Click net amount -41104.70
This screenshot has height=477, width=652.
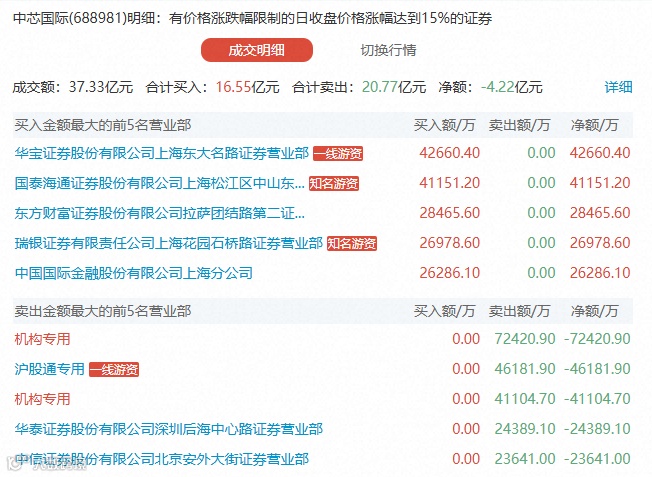pos(598,399)
